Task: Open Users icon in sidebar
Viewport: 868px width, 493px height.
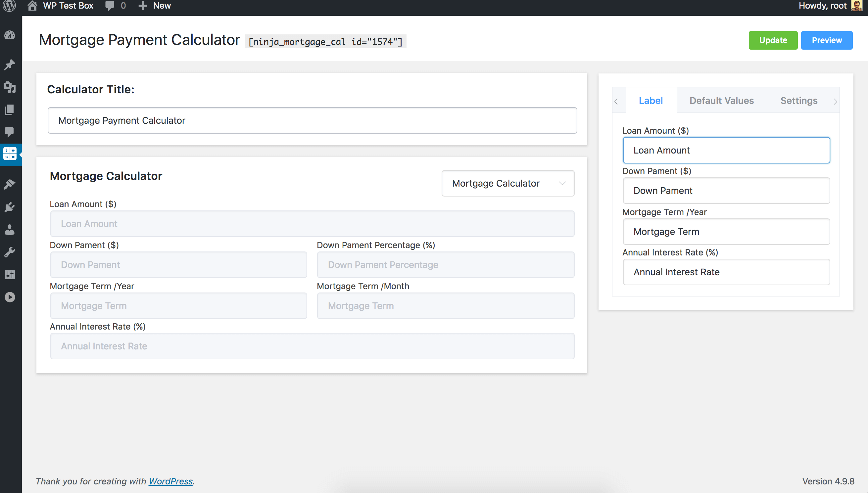Action: pyautogui.click(x=10, y=230)
